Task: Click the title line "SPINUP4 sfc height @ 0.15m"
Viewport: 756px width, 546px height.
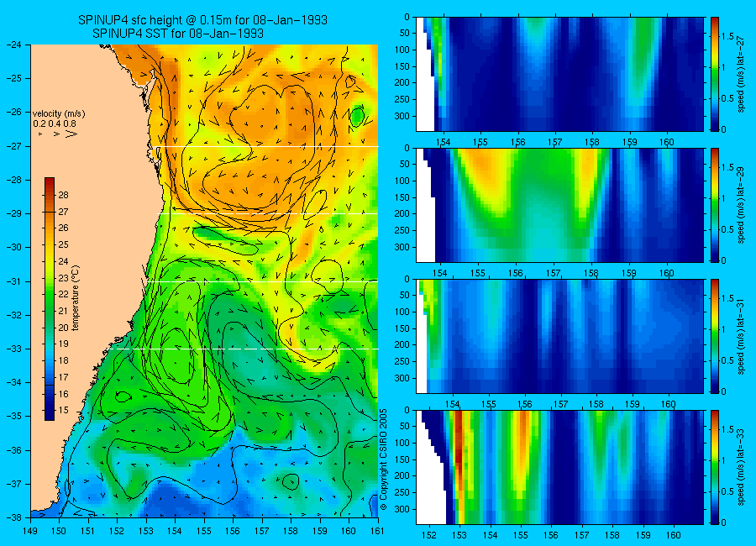Action: pyautogui.click(x=202, y=20)
